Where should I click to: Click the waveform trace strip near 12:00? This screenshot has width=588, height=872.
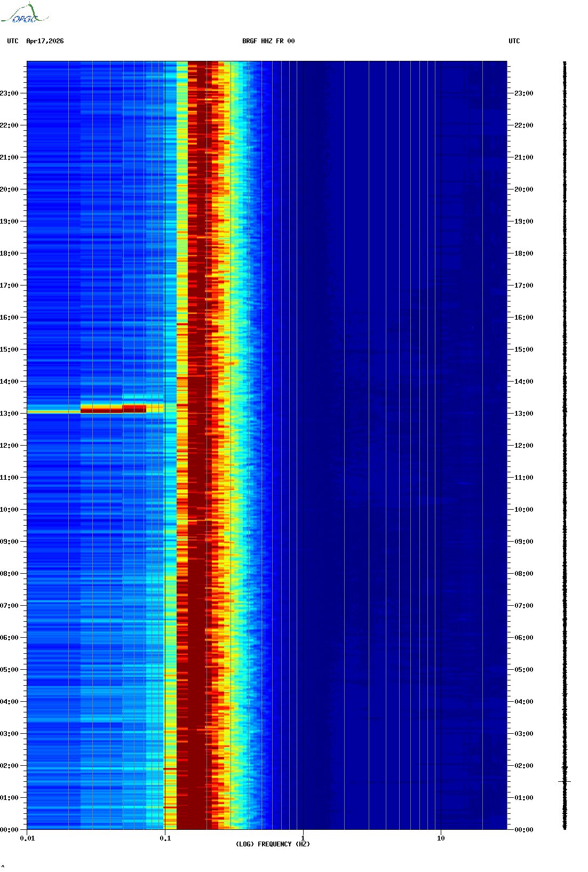click(565, 446)
